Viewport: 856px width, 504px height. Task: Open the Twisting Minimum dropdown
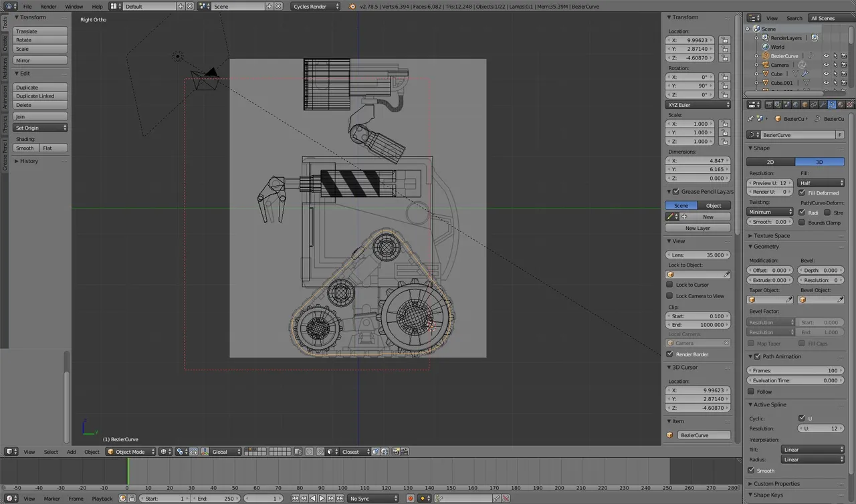pyautogui.click(x=770, y=212)
